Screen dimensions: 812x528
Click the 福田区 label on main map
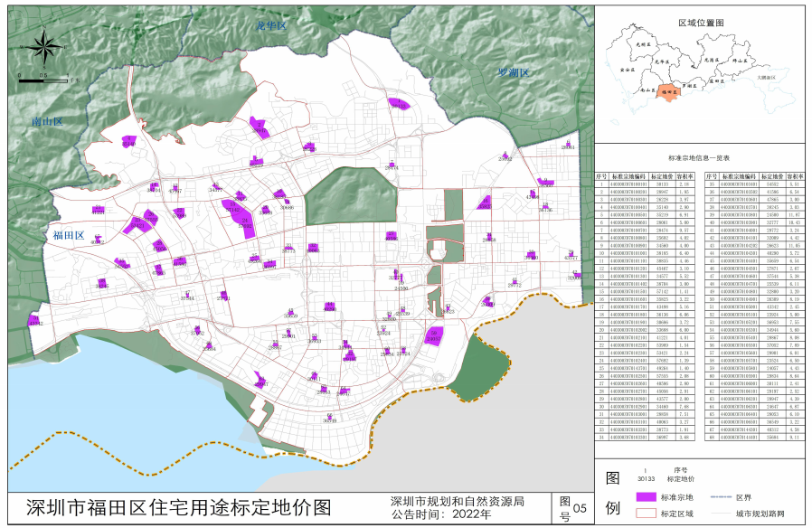point(68,236)
